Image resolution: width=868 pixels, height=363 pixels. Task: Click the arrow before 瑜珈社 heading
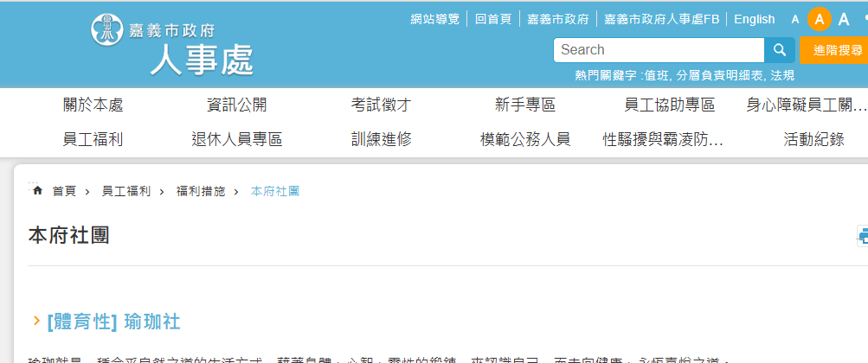[x=36, y=322]
